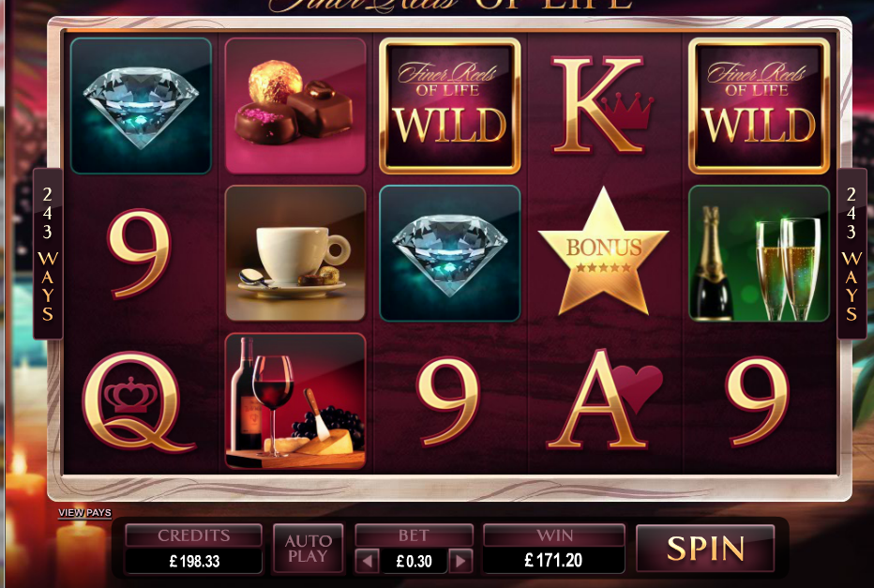Click the diamond symbol on first reel
Viewport: 874px width, 588px height.
point(141,106)
